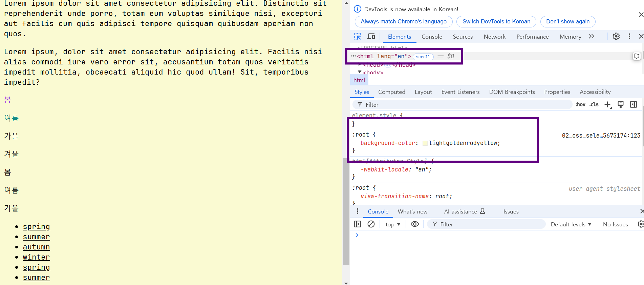This screenshot has height=285, width=644.
Task: Open the top JavaScript context dropdown
Action: click(393, 224)
